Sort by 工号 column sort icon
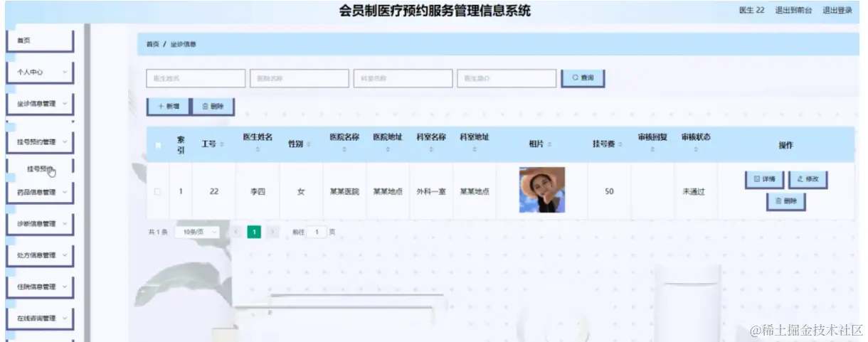Screen dimensions: 868x342 (x=221, y=145)
